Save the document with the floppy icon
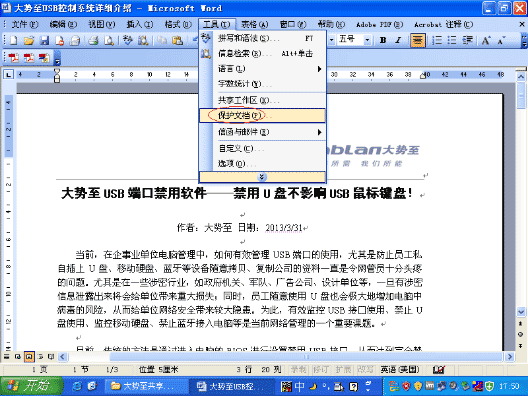 [x=44, y=41]
